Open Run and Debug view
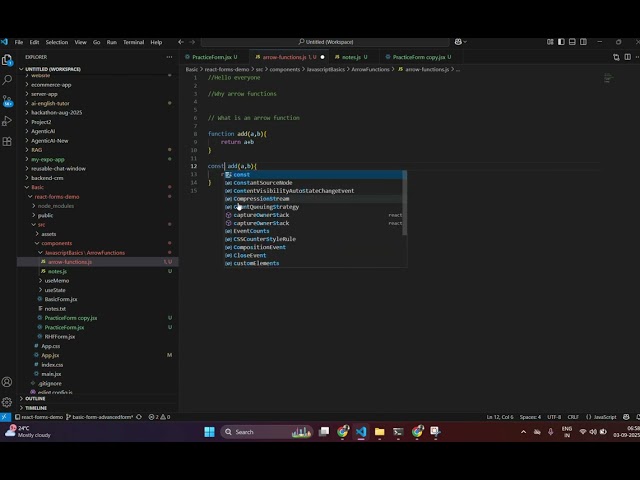The width and height of the screenshot is (640, 480). (7, 121)
